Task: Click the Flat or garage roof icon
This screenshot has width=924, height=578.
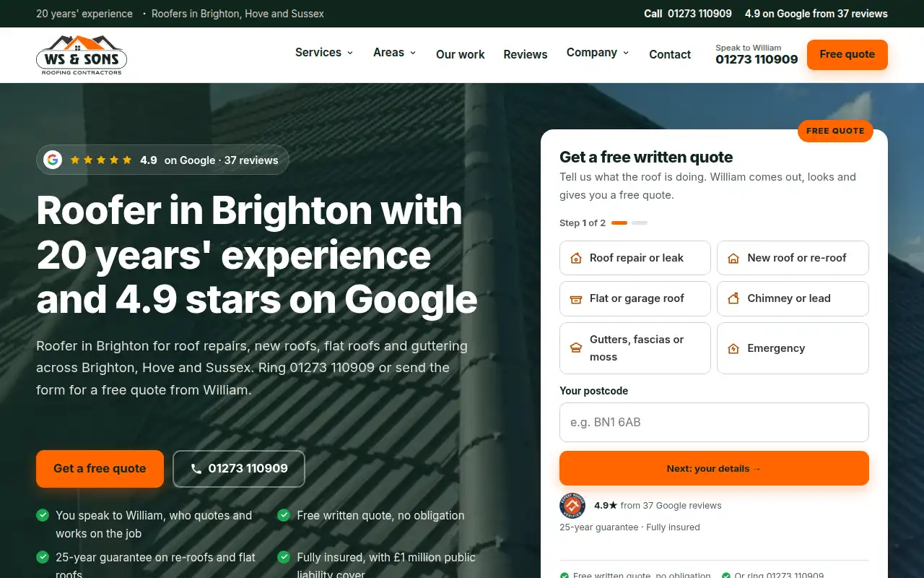Action: point(576,298)
